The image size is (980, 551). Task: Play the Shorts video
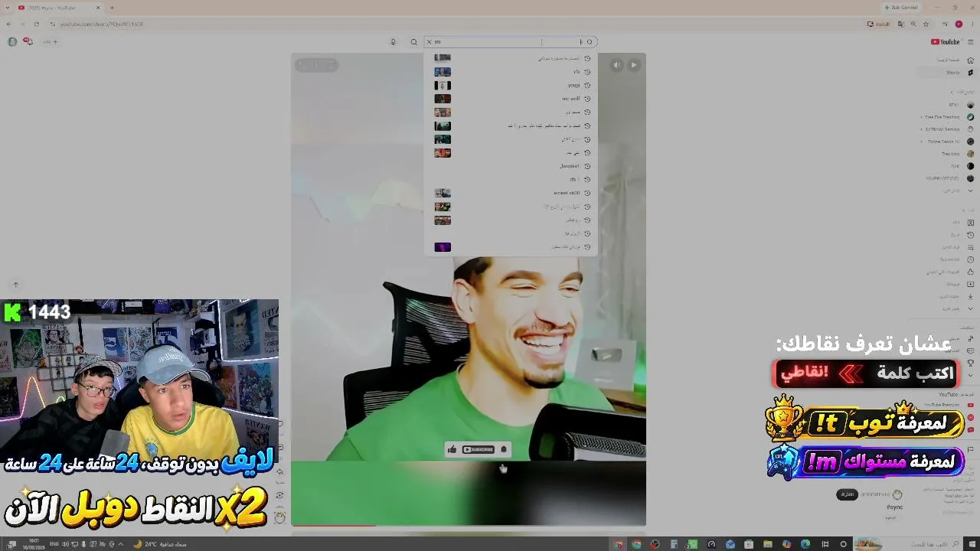coord(634,65)
